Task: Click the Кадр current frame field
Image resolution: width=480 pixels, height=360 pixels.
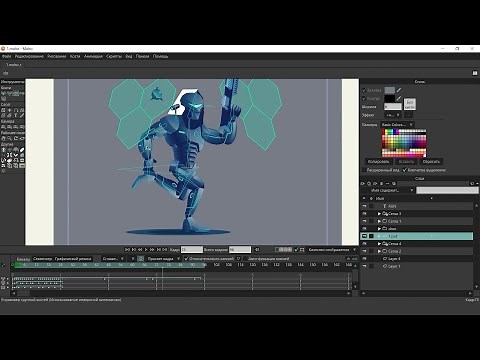Action: [192, 249]
